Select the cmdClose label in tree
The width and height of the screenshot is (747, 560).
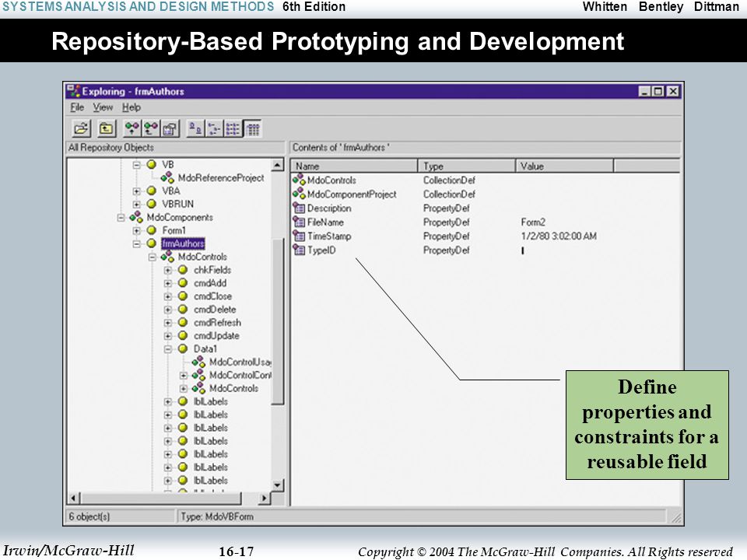click(x=212, y=296)
